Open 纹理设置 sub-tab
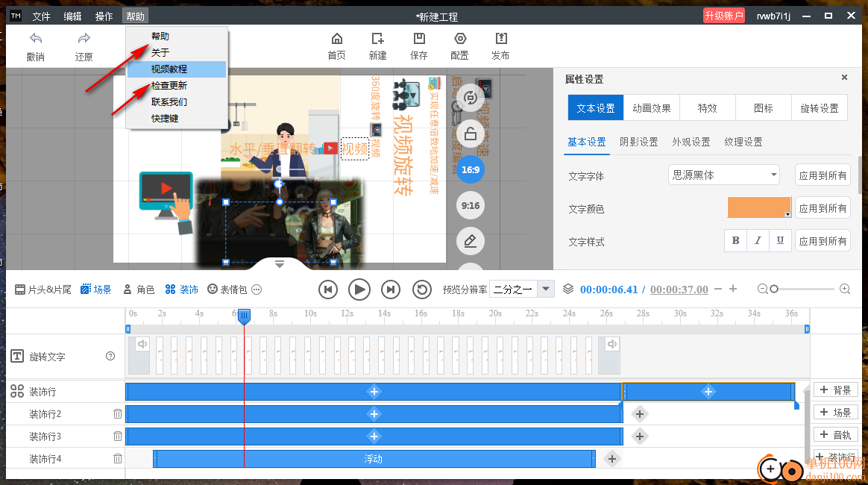 [743, 143]
